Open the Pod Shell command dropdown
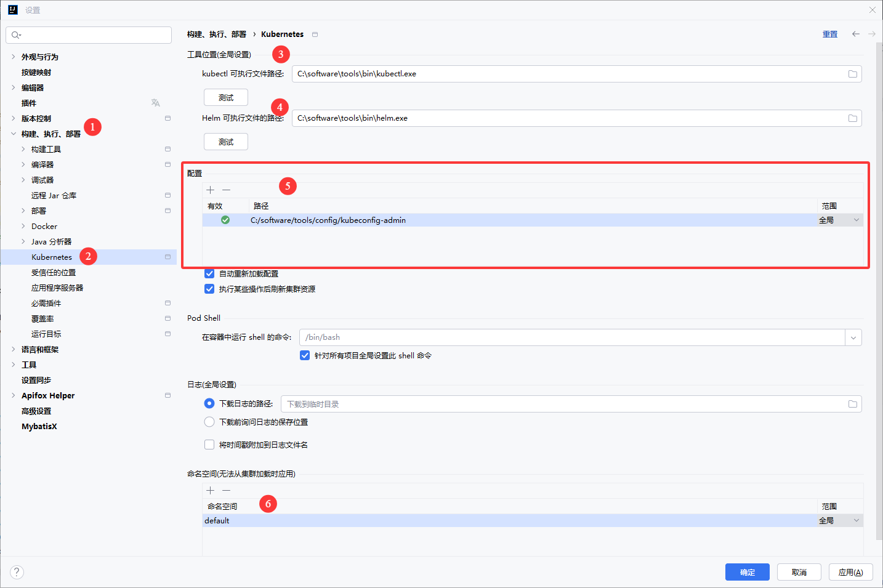This screenshot has width=883, height=588. (x=853, y=337)
